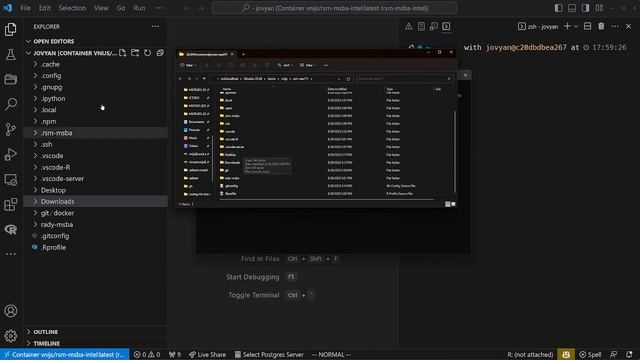640x360 pixels.
Task: Open the R extension view
Action: (11, 229)
